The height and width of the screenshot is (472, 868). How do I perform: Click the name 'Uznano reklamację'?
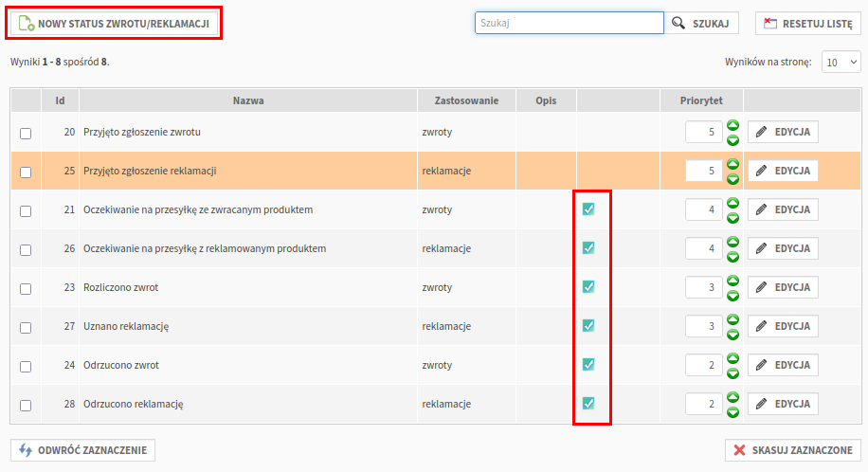click(126, 326)
